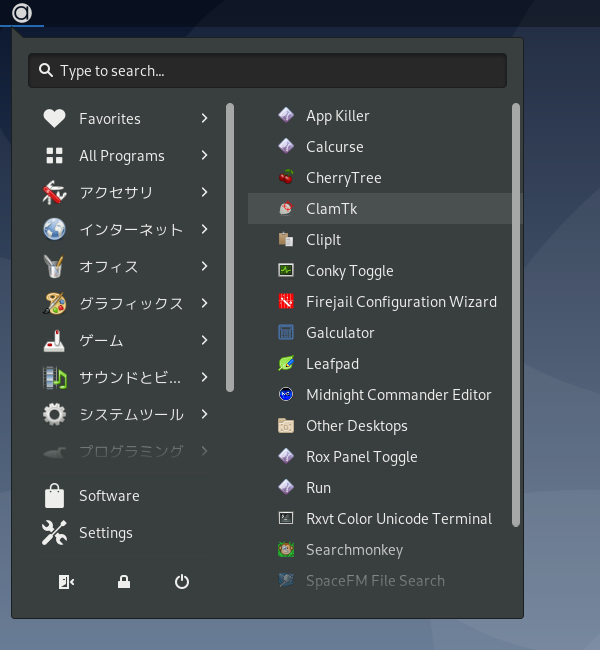Screen dimensions: 600x650
Task: Select the アクセサリ category label
Action: click(x=116, y=192)
